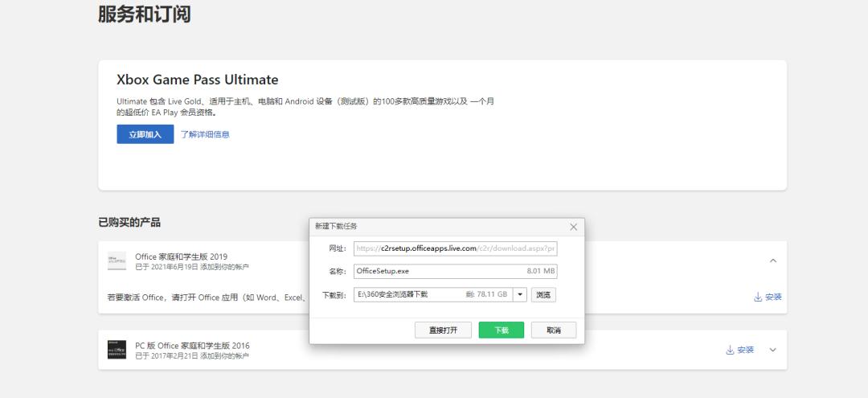
Task: Collapse the Office 2019 product section
Action: pyautogui.click(x=773, y=261)
